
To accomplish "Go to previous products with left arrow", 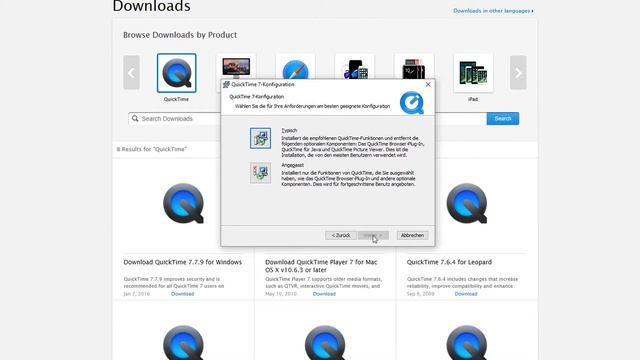I will (131, 73).
